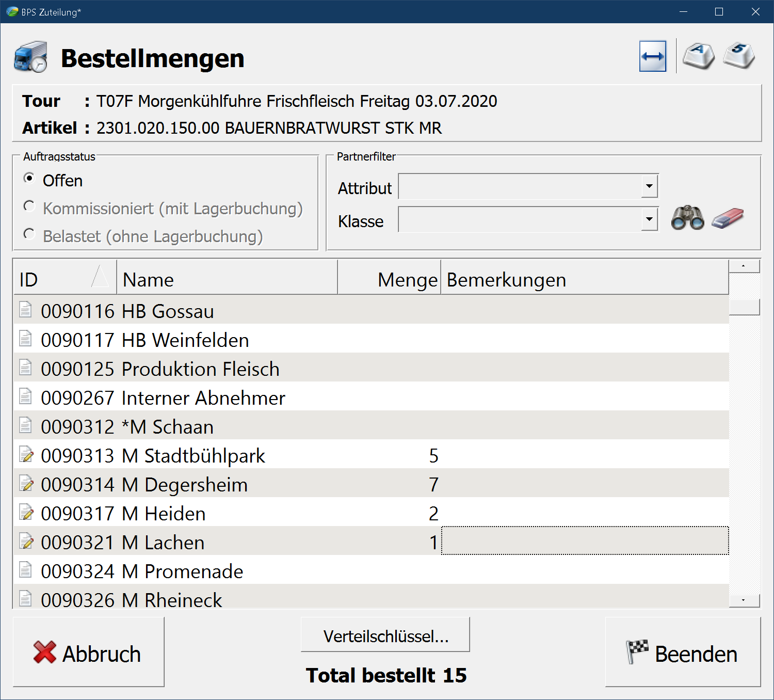This screenshot has height=700, width=774.
Task: Click edit icon for M Stadtbühlpark row
Action: (26, 455)
